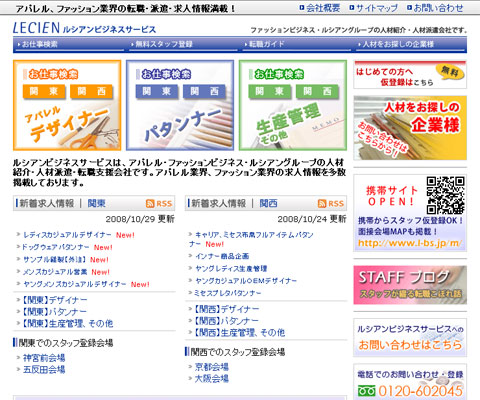
Task: Open 人材をお探しの企業様 banner image
Action: 410,128
